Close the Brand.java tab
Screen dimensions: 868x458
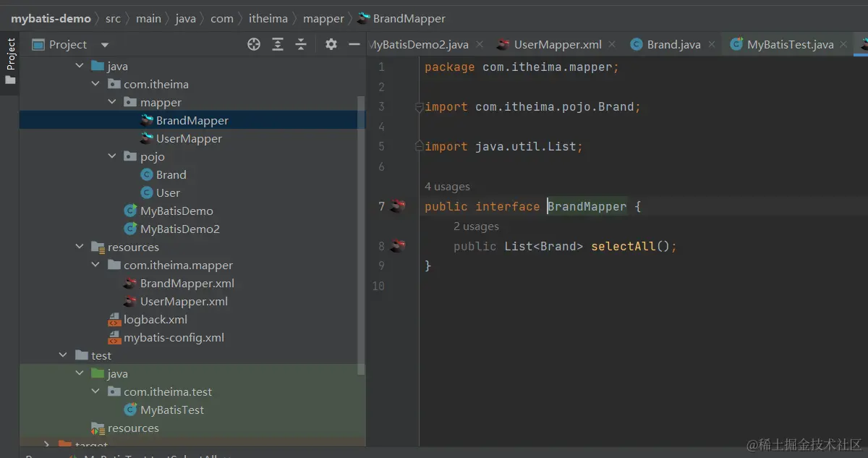[712, 45]
